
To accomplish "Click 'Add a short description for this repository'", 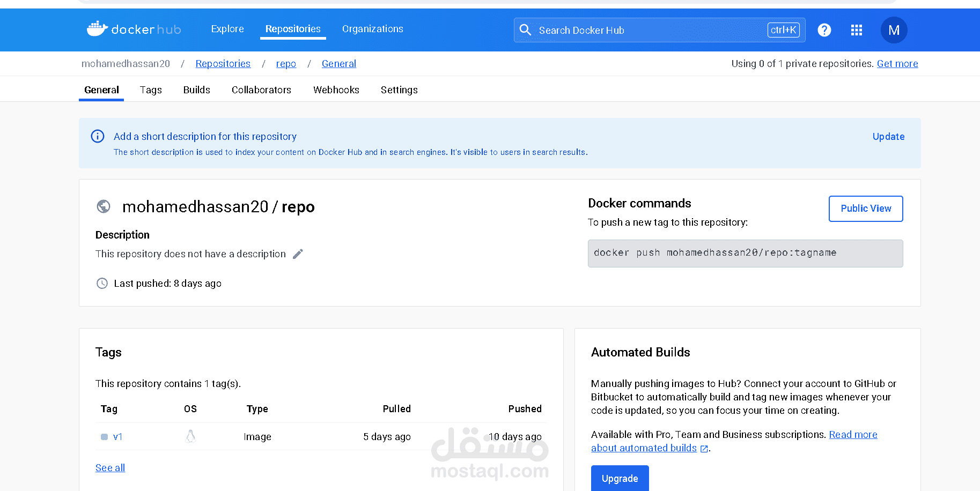I will coord(205,137).
